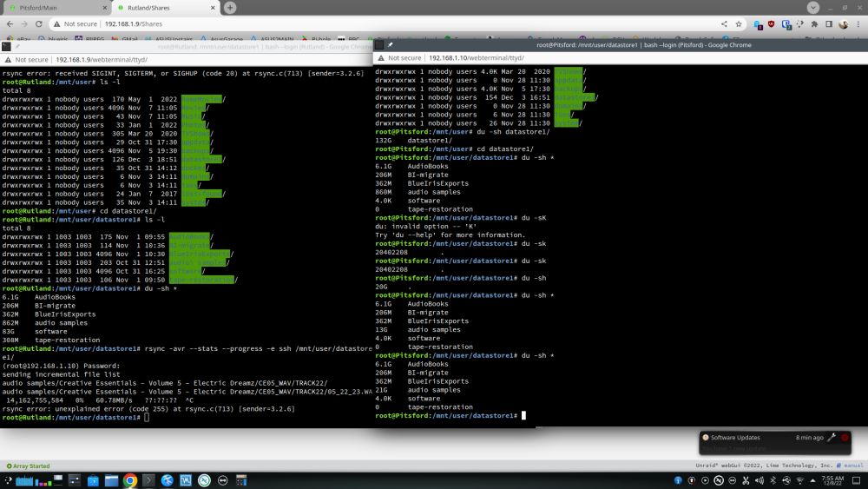
Task: Open notification settings wrench icon
Action: (832, 437)
